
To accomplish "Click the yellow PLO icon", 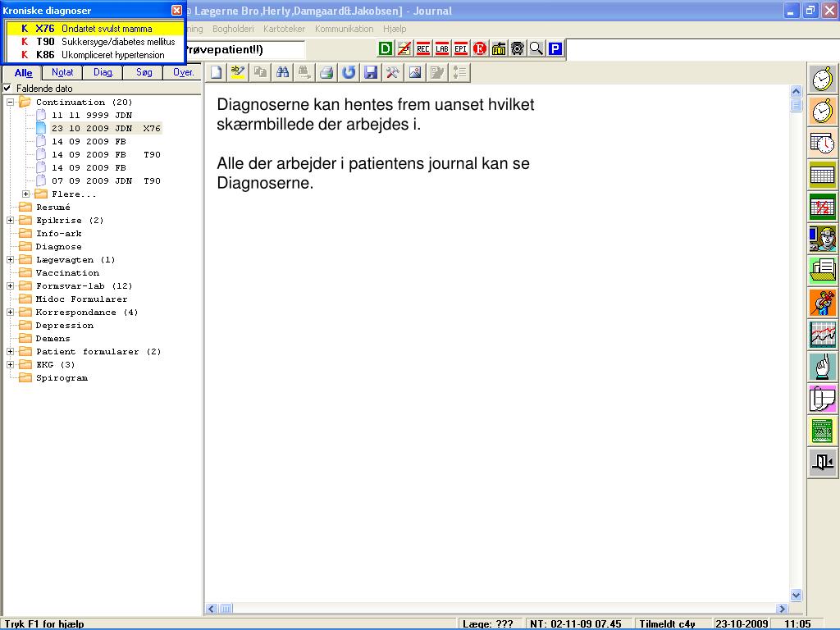I will pos(499,48).
